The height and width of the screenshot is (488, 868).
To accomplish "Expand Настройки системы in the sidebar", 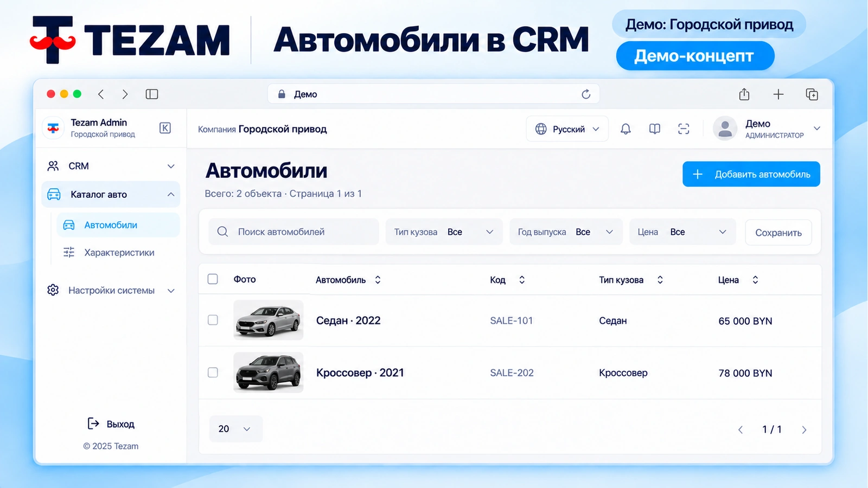I will (111, 291).
